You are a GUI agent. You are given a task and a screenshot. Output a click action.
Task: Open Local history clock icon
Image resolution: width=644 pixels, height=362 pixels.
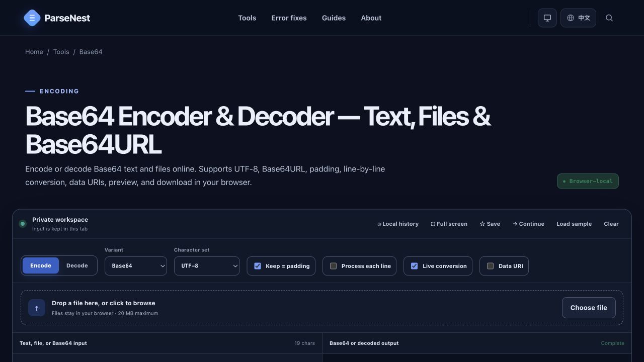click(379, 224)
